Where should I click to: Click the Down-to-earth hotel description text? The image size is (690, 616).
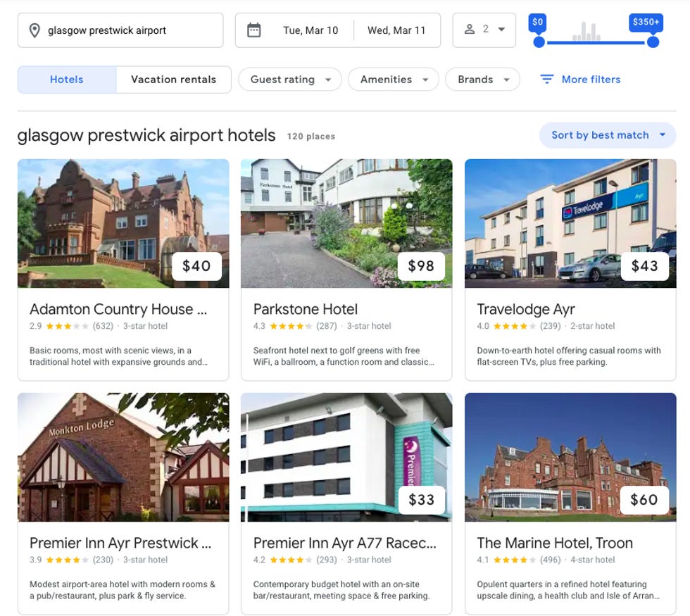click(x=569, y=356)
